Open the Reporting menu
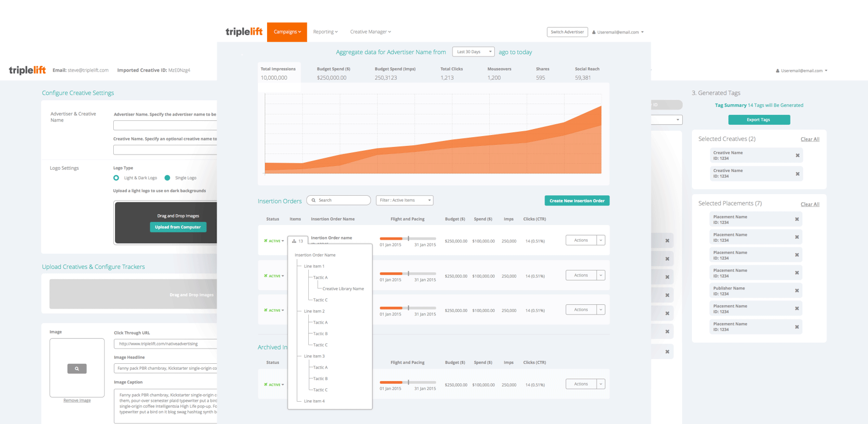Screen dimensions: 868x424 point(325,32)
